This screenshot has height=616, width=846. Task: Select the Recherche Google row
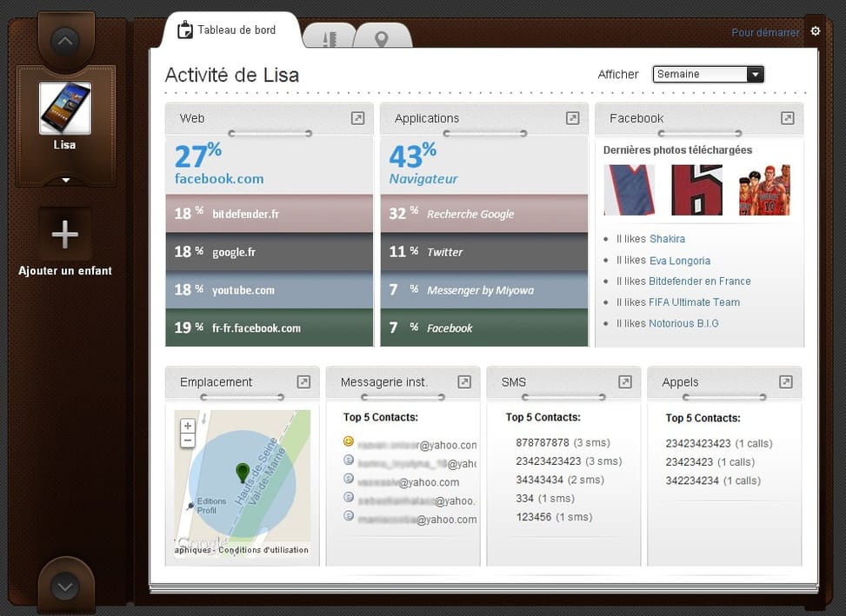point(484,214)
